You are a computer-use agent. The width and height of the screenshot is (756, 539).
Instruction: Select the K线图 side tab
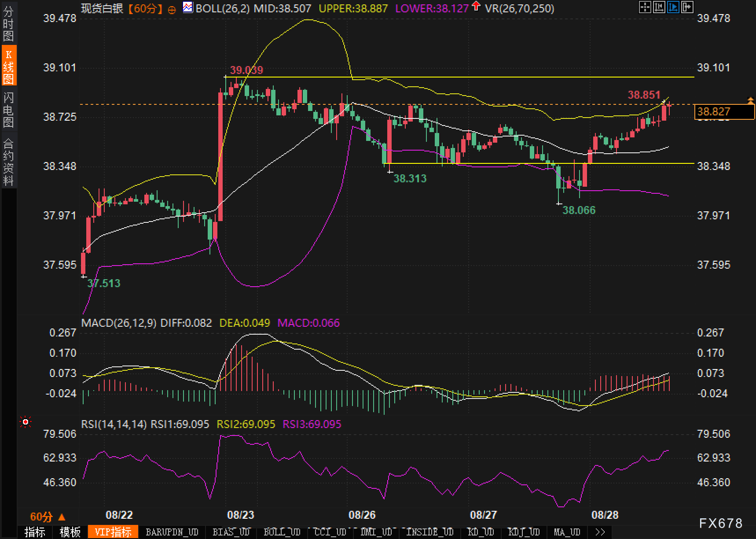8,66
